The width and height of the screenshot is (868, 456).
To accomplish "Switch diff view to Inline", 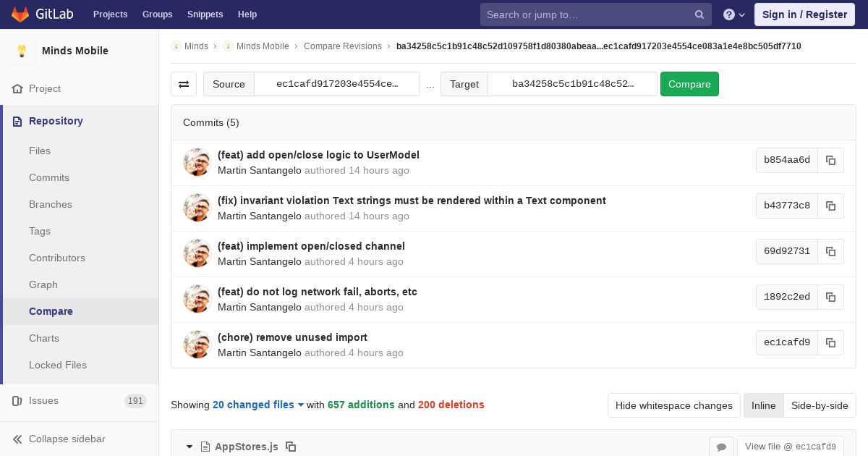I will click(763, 405).
